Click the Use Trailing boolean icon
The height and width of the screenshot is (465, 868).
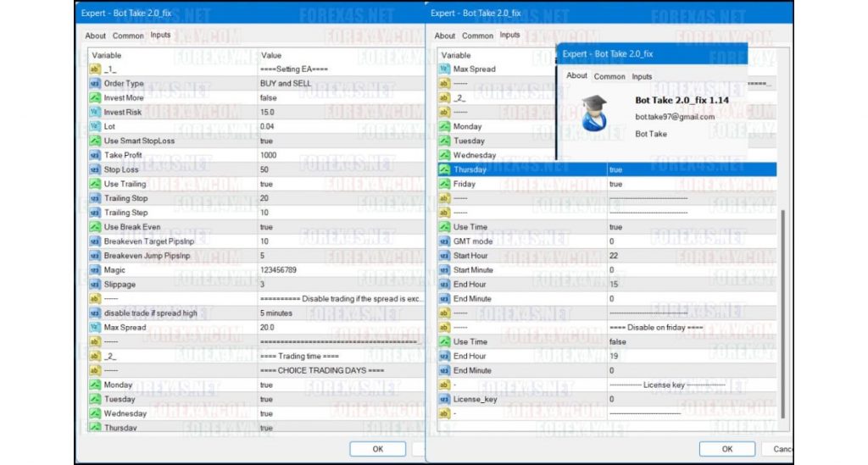[95, 184]
